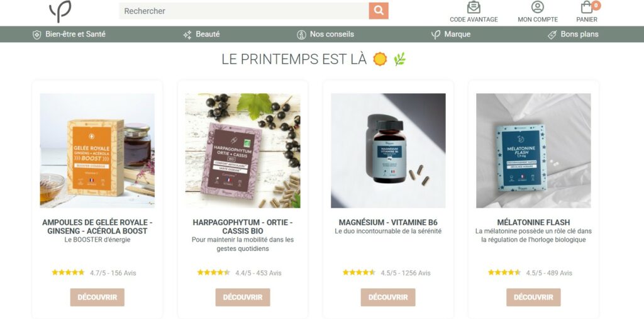Open the Mélatonine Flash product photo

pyautogui.click(x=533, y=150)
